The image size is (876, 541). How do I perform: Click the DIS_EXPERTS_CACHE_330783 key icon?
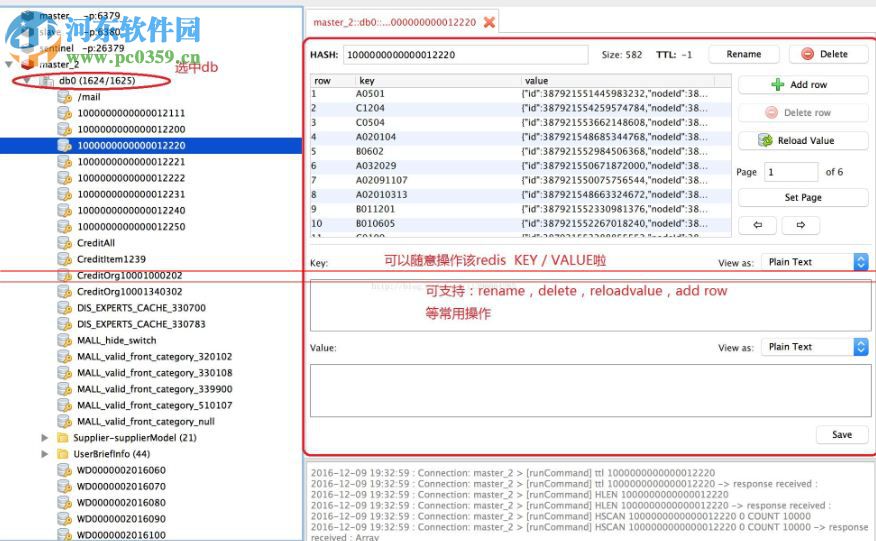[x=65, y=324]
